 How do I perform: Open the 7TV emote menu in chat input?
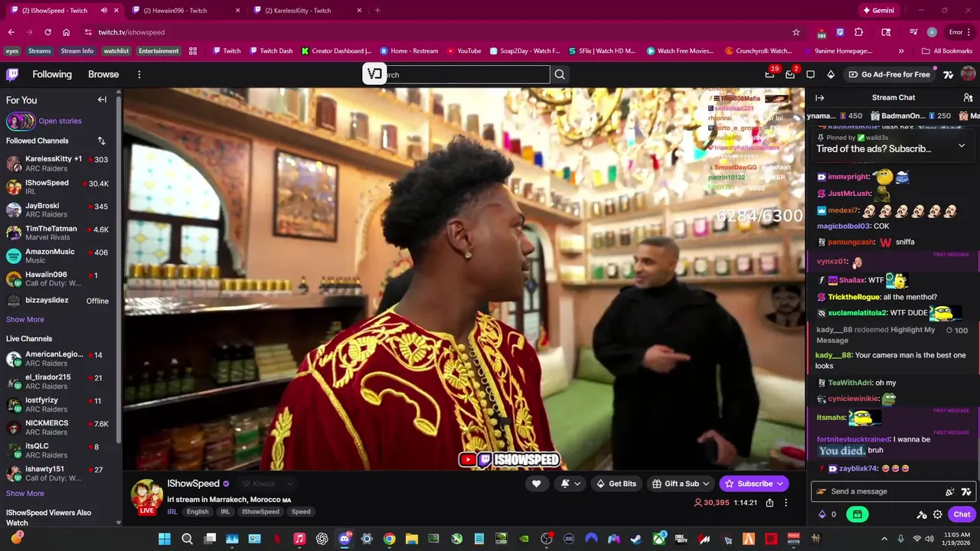point(966,491)
